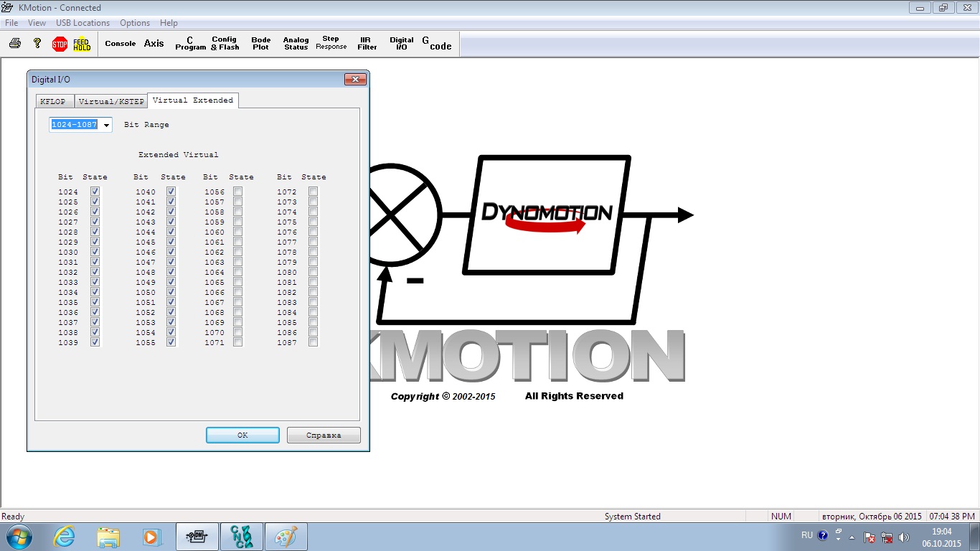Check the state box for bit 1071
Screen dimensions: 980x551
(237, 342)
